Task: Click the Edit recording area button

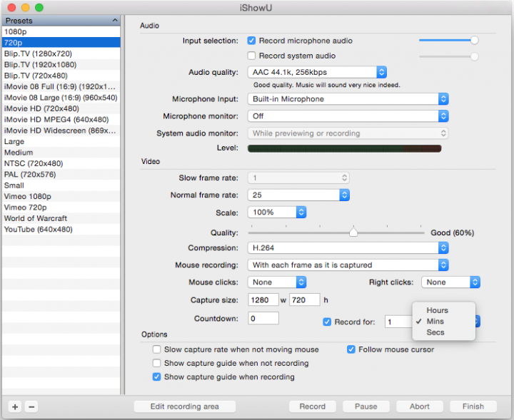Action: 185,406
